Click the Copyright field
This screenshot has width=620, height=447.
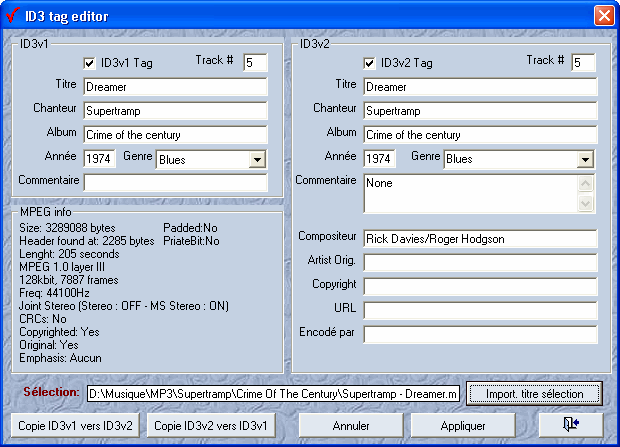480,286
